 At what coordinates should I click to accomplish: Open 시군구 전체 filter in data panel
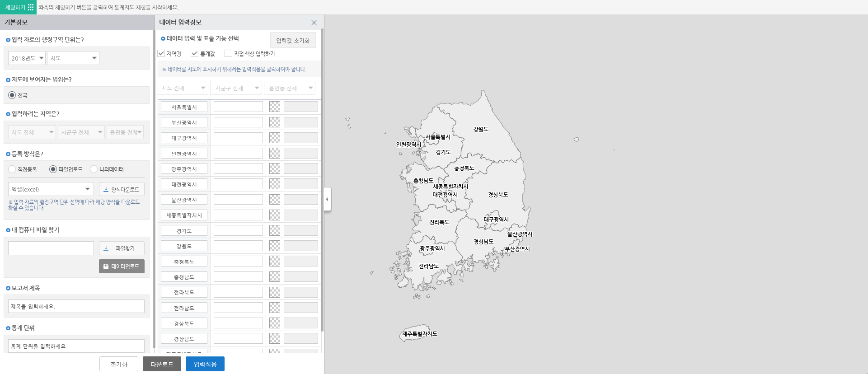click(x=236, y=88)
